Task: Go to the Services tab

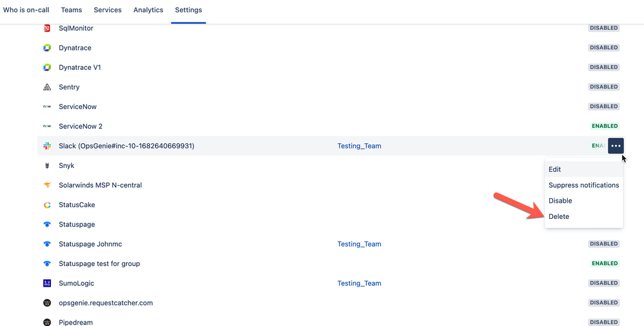Action: pos(108,10)
